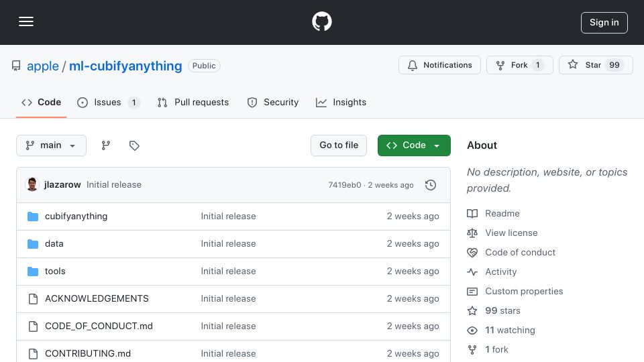Click the Code of conduct heart icon
Screen dimensions: 644x362
pyautogui.click(x=472, y=253)
